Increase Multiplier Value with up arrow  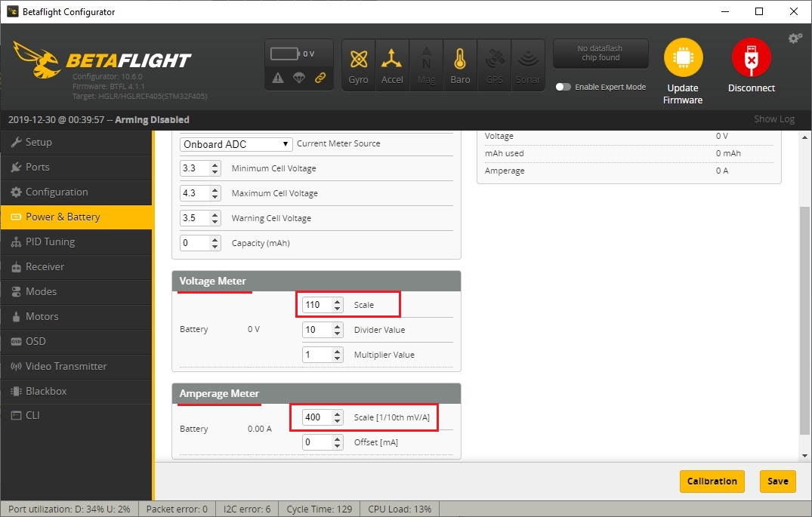pos(338,351)
